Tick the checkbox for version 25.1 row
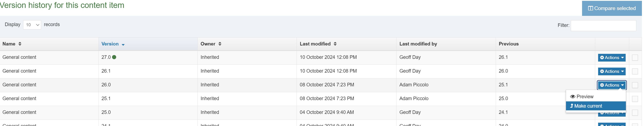 pos(635,99)
